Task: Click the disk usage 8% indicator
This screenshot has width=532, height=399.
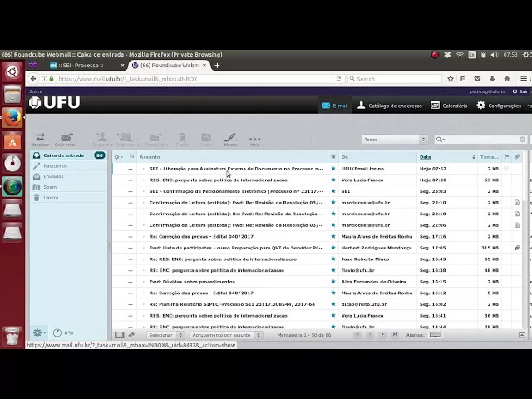Action: (63, 332)
